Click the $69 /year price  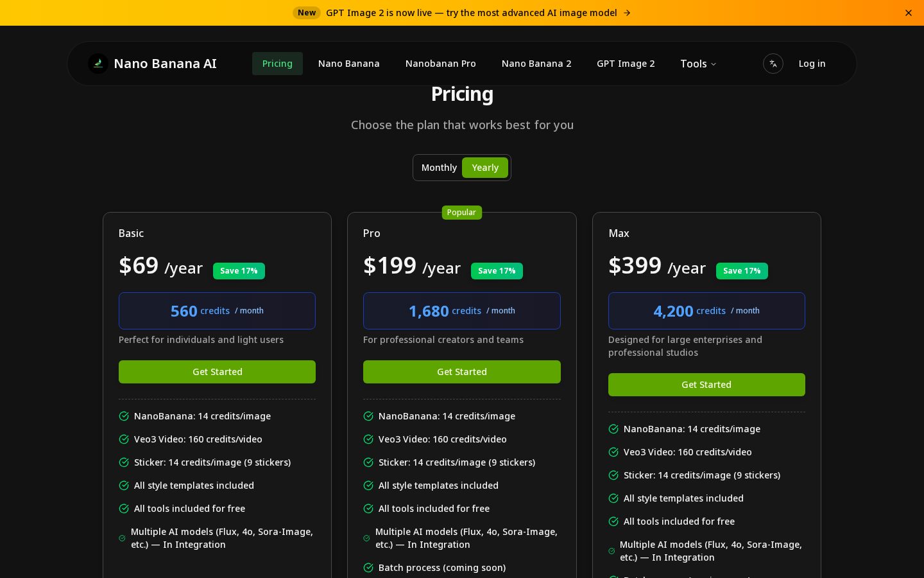point(160,266)
